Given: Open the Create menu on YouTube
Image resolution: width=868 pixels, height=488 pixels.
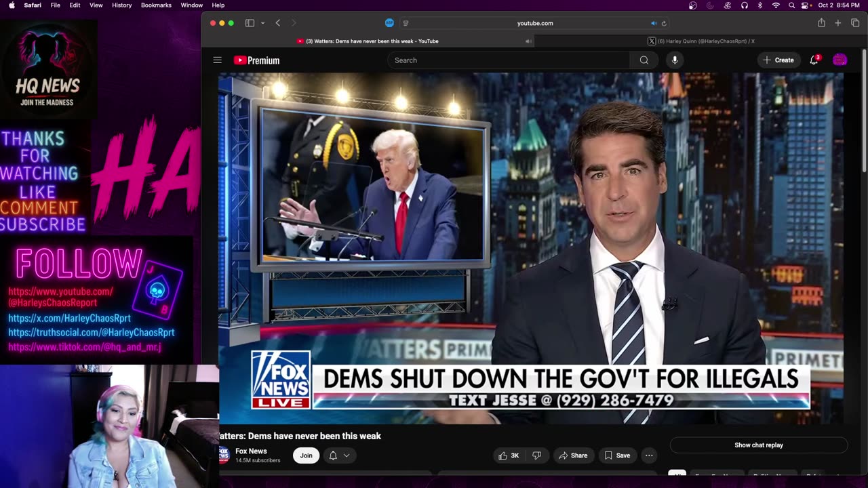Looking at the screenshot, I should pyautogui.click(x=778, y=60).
